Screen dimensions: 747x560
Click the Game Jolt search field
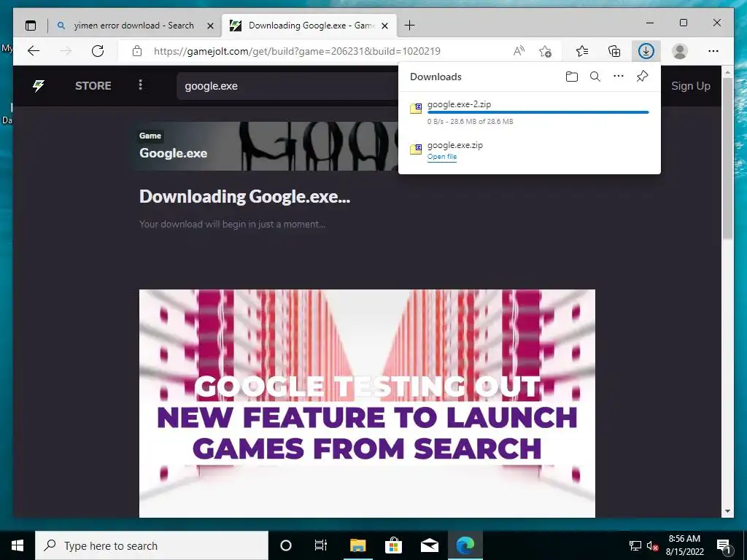click(287, 86)
